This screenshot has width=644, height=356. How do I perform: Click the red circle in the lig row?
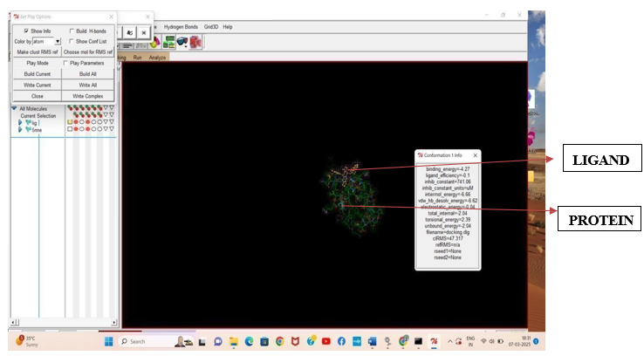click(x=77, y=122)
